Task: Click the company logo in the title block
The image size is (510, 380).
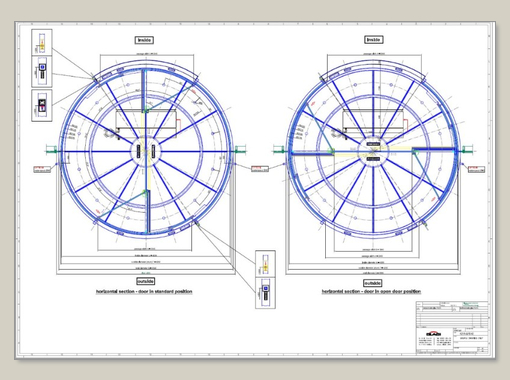Action: point(434,334)
